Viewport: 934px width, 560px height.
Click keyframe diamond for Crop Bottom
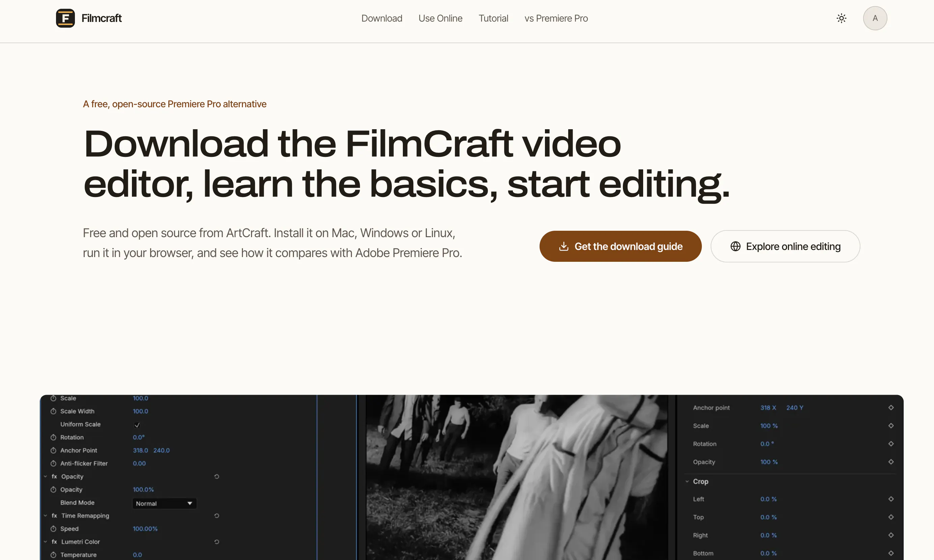pos(890,553)
